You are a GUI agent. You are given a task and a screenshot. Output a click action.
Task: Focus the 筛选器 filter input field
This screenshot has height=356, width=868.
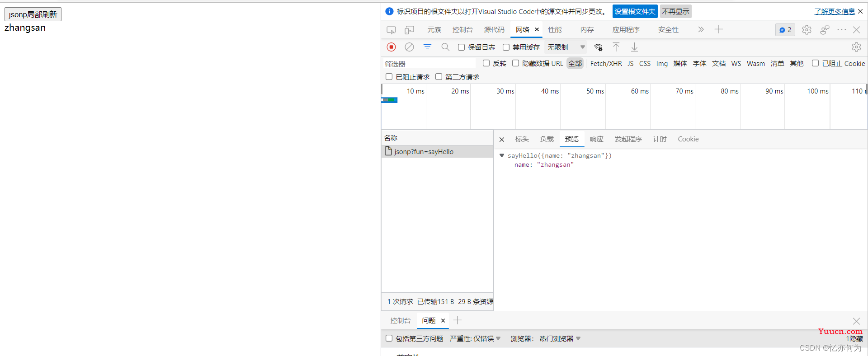point(429,64)
